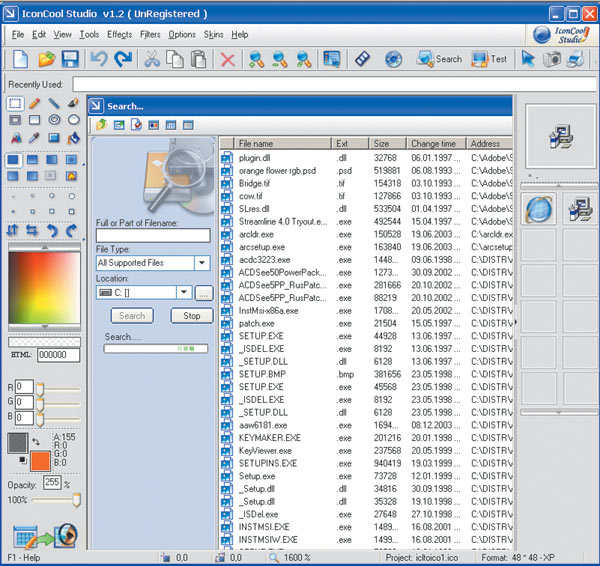Pick a color from the gradient palette

click(44, 287)
